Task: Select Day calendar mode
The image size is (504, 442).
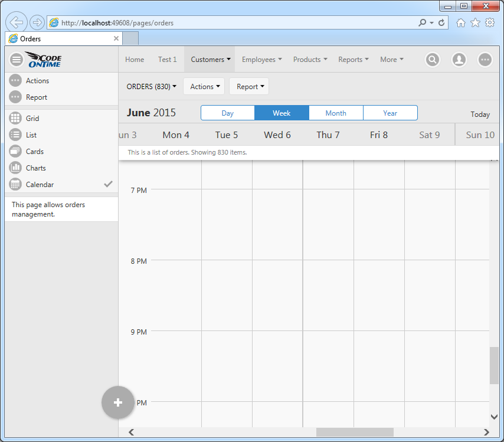Action: [228, 113]
